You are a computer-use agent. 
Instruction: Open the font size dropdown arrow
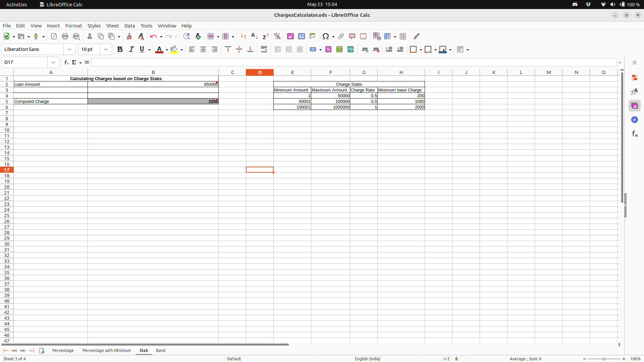tap(106, 50)
